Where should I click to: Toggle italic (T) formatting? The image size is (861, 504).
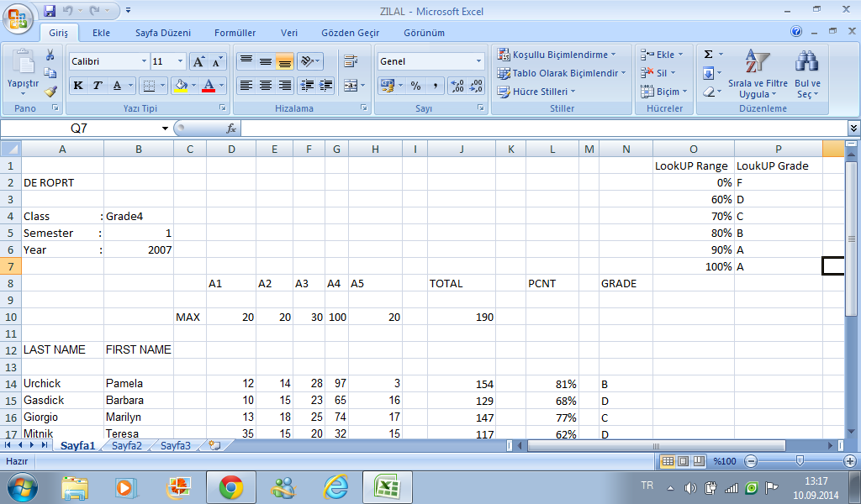point(98,85)
